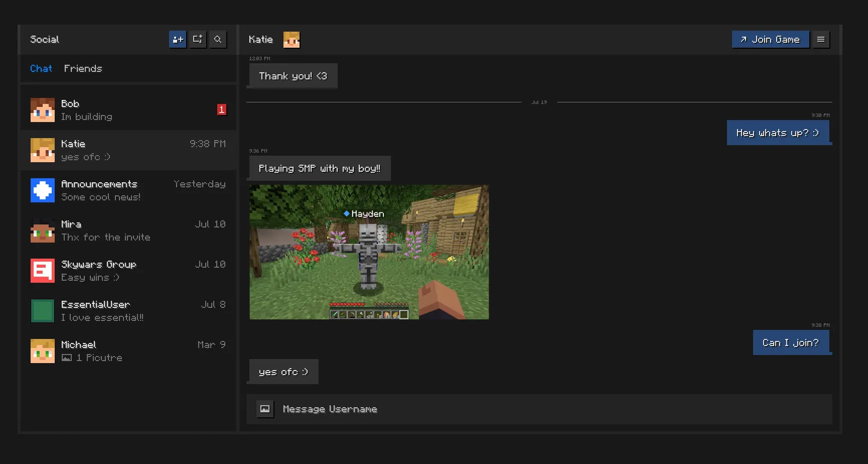Click 'Easy wins :)' preview text
Viewport: 868px width, 464px height.
click(90, 277)
